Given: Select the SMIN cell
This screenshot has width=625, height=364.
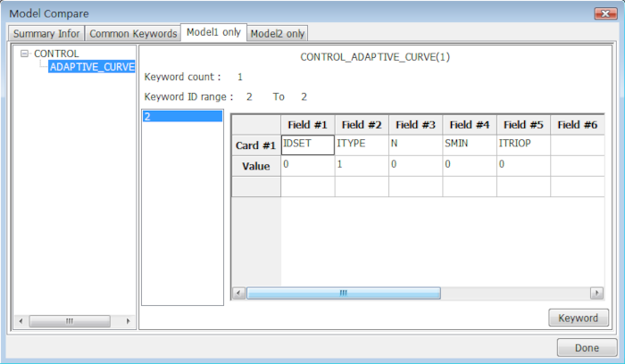Looking at the screenshot, I should pyautogui.click(x=470, y=145).
